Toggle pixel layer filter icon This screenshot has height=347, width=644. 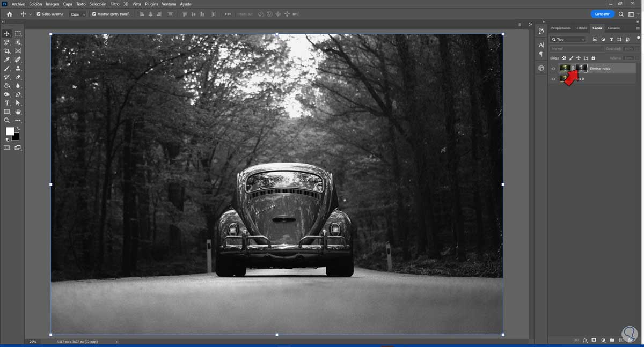pos(595,40)
